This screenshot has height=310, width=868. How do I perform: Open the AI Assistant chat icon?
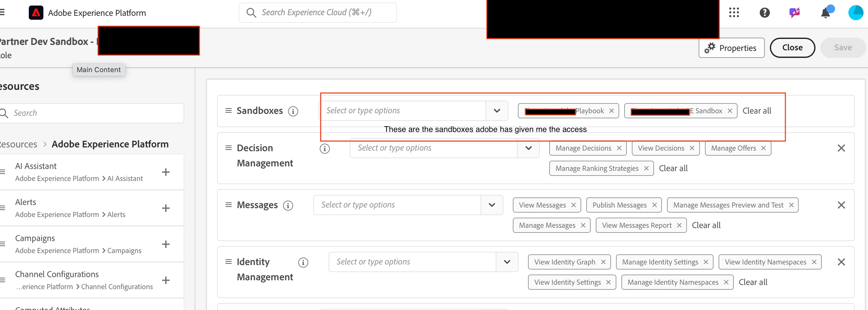pos(795,13)
